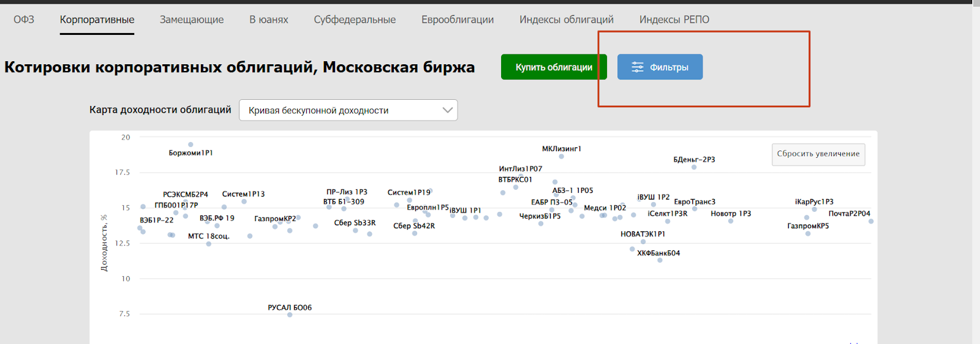This screenshot has height=344, width=980.
Task: Select the Сбер Sb42R bond label
Action: (x=414, y=226)
